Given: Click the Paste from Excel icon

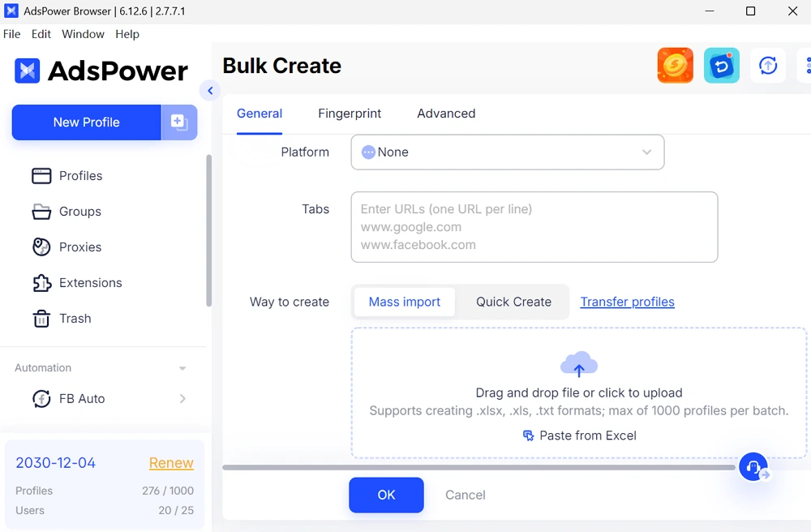Looking at the screenshot, I should (528, 435).
